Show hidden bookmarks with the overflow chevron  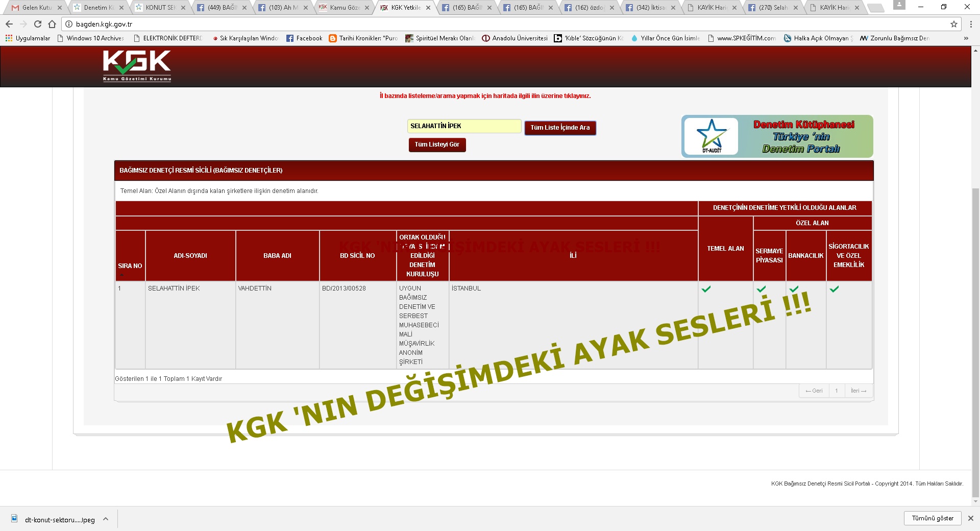[x=966, y=38]
